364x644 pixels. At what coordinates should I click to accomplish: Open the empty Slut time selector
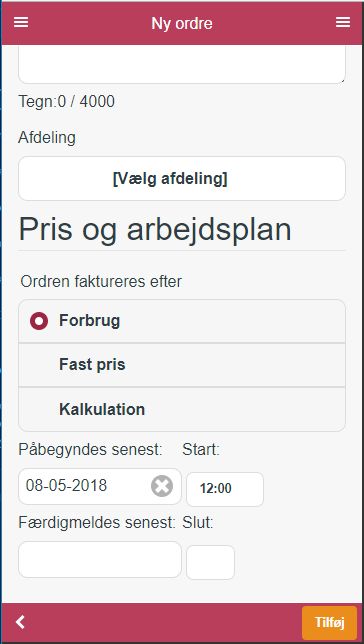tap(210, 562)
